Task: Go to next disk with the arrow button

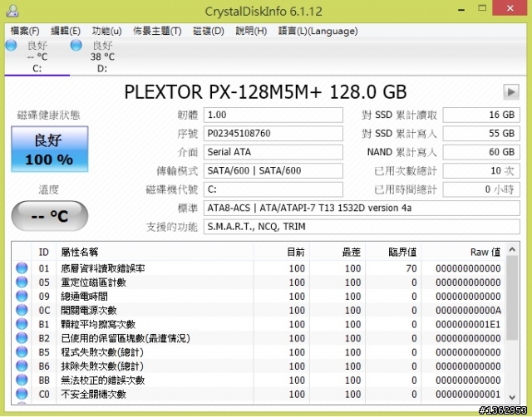Action: click(x=511, y=91)
